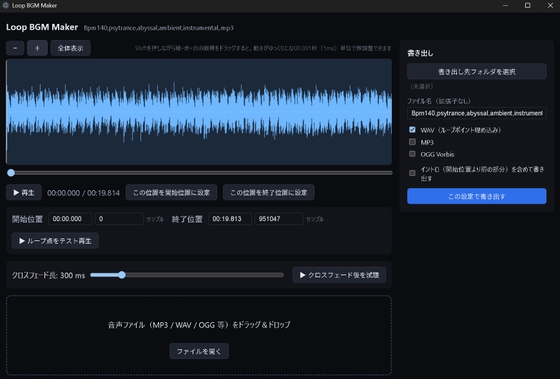This screenshot has height=379, width=560.
Task: Click the 終了位置 label
Action: [x=187, y=219]
